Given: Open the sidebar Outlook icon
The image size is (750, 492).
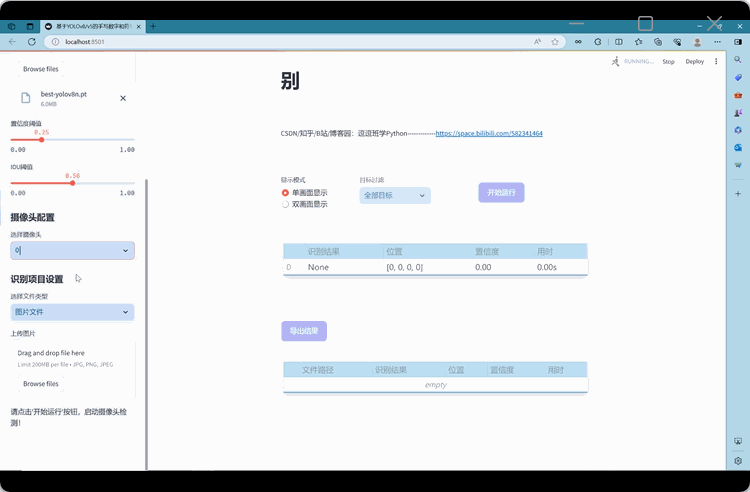Looking at the screenshot, I should coord(738,148).
